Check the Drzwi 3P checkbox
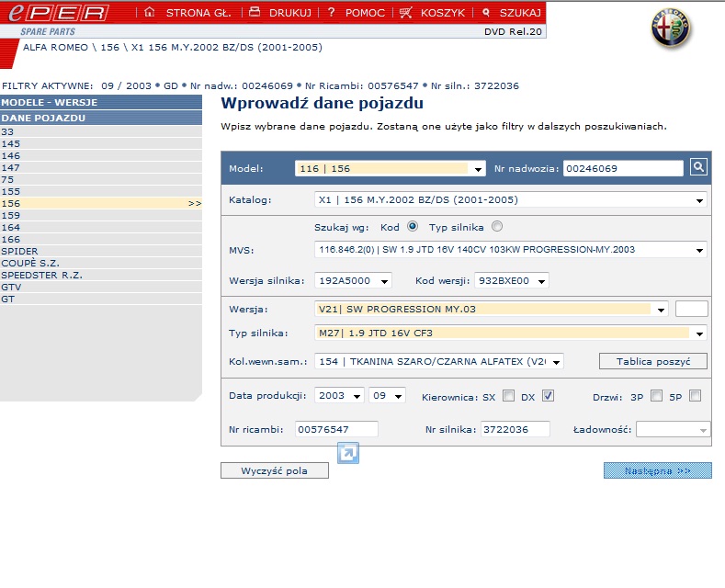The height and width of the screenshot is (588, 725). (x=656, y=396)
